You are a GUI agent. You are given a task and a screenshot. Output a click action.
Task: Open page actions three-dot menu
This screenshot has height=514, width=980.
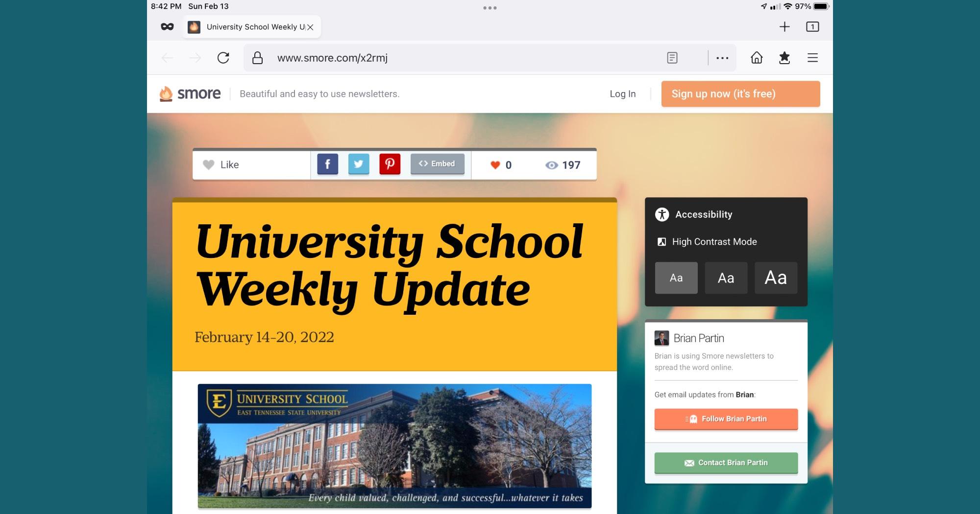point(722,58)
